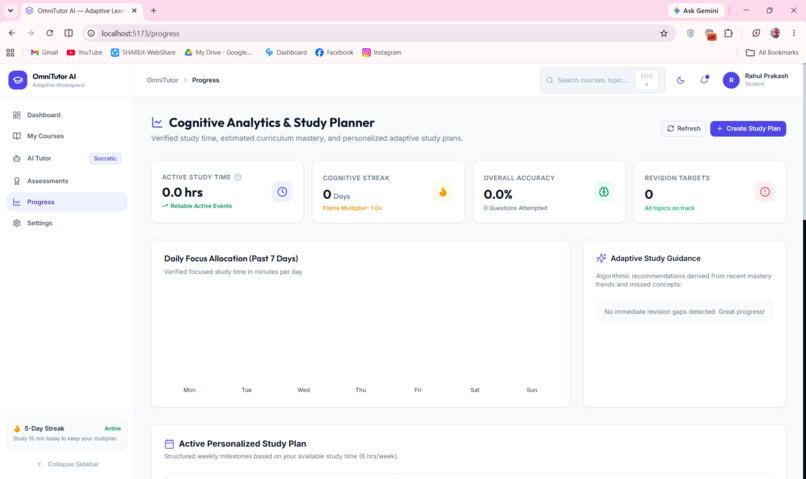The height and width of the screenshot is (479, 806).
Task: Click the green icon in Overall Accuracy card
Action: 604,192
